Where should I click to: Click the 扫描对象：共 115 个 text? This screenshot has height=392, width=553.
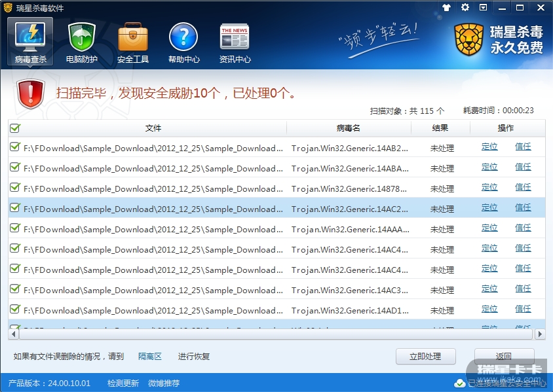click(407, 111)
